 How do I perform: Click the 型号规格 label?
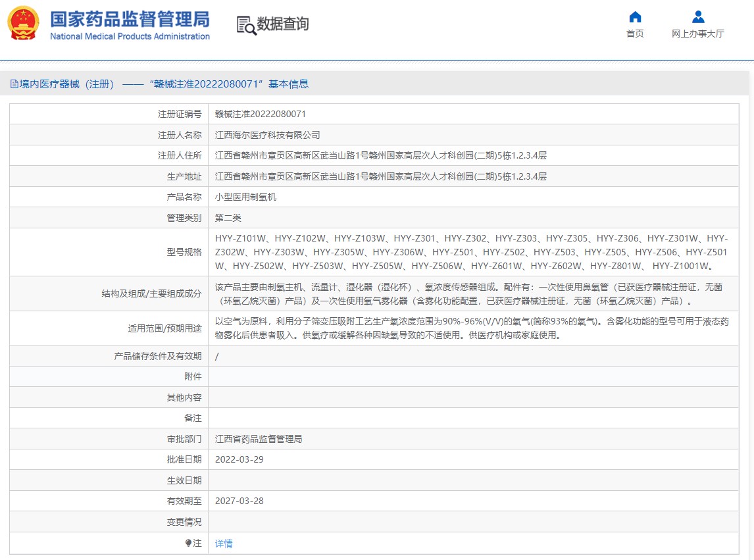184,252
